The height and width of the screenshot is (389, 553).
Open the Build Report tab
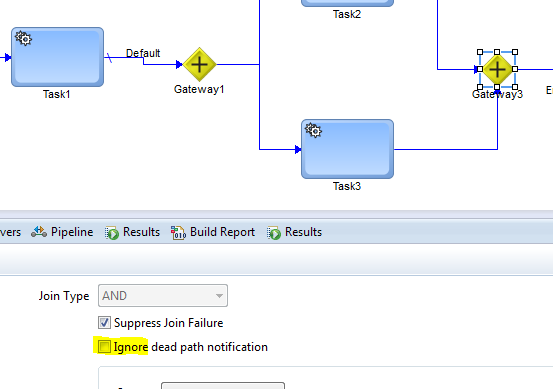coord(213,232)
